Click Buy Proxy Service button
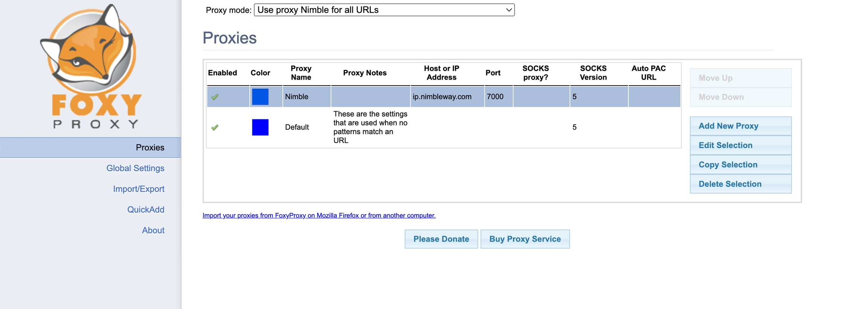Viewport: 868px width, 309px height. [525, 239]
